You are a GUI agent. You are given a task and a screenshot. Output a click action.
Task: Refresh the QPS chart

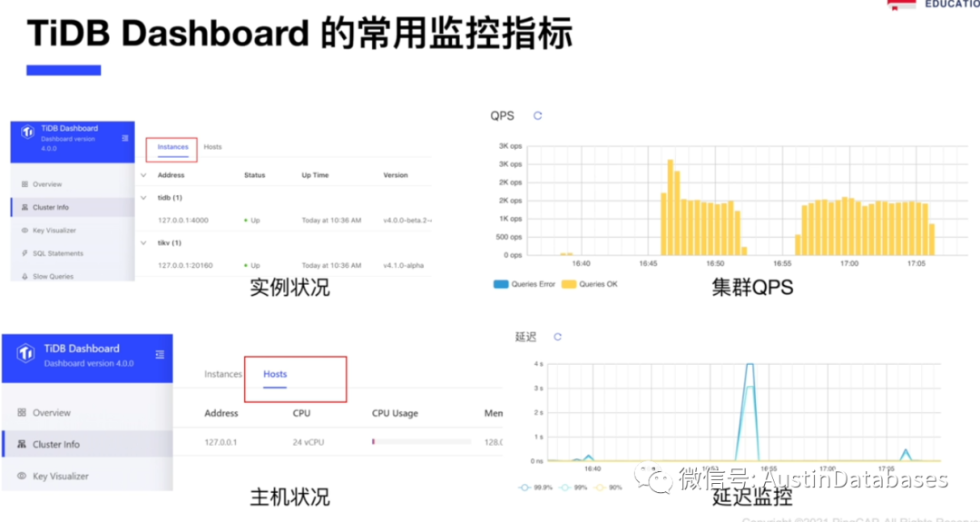pos(537,115)
